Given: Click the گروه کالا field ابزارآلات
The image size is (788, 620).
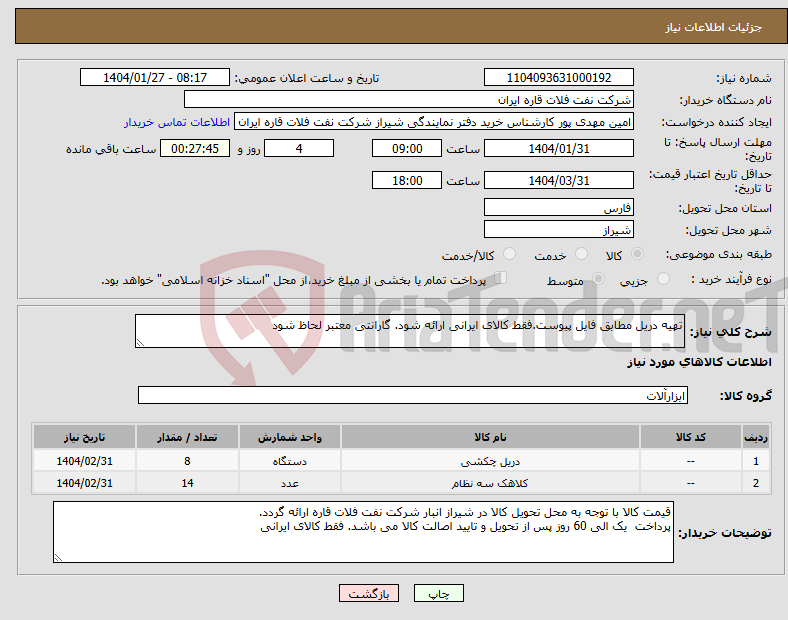Looking at the screenshot, I should 413,395.
